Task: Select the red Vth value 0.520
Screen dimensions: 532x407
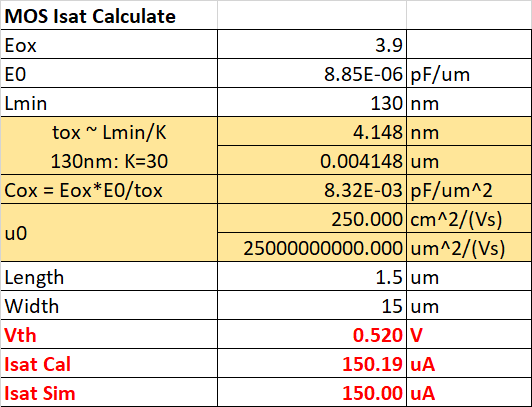Action: click(312, 334)
